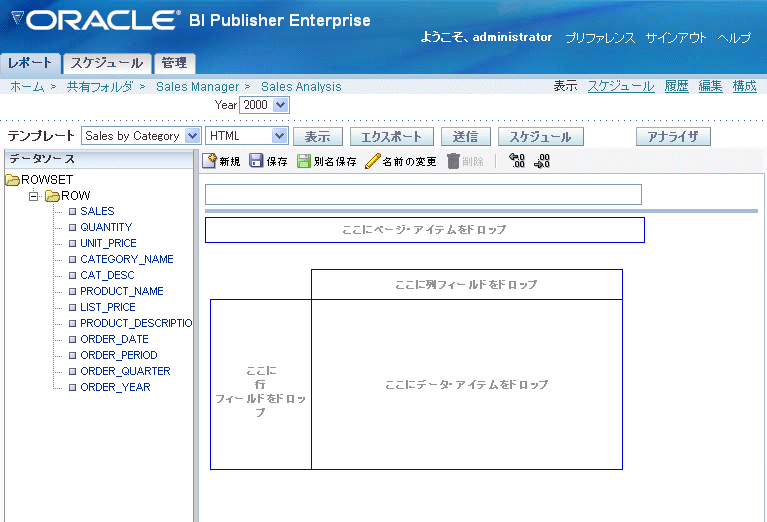Click the square icon beside SALES
The image size is (767, 522).
(72, 211)
